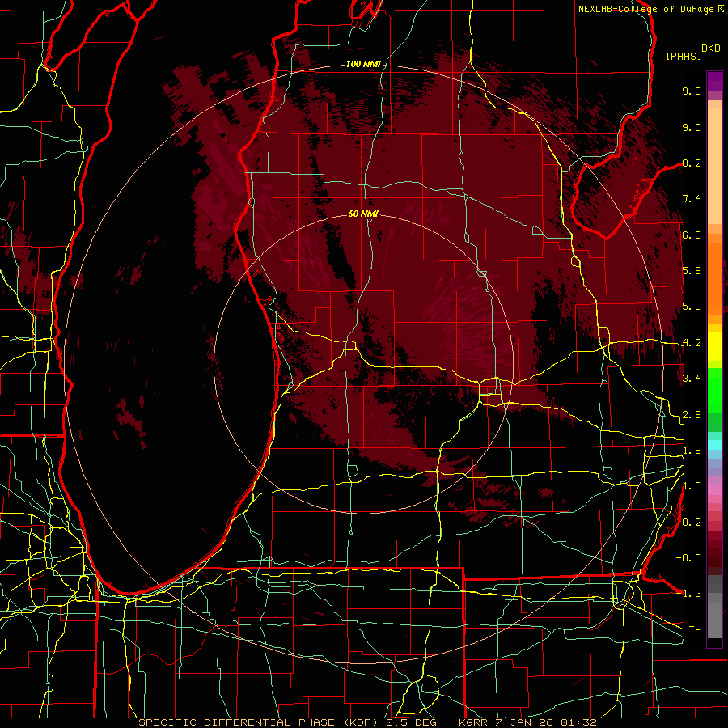This screenshot has width=728, height=728.
Task: Click the KGRR 7 JAN 26 01:32 timestamp
Action: point(527,722)
